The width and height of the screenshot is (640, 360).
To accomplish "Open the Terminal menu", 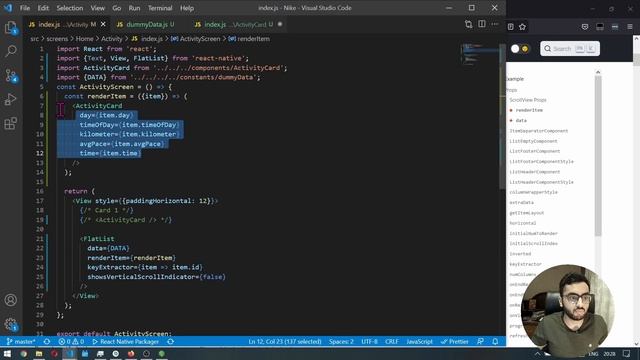I will 160,8.
